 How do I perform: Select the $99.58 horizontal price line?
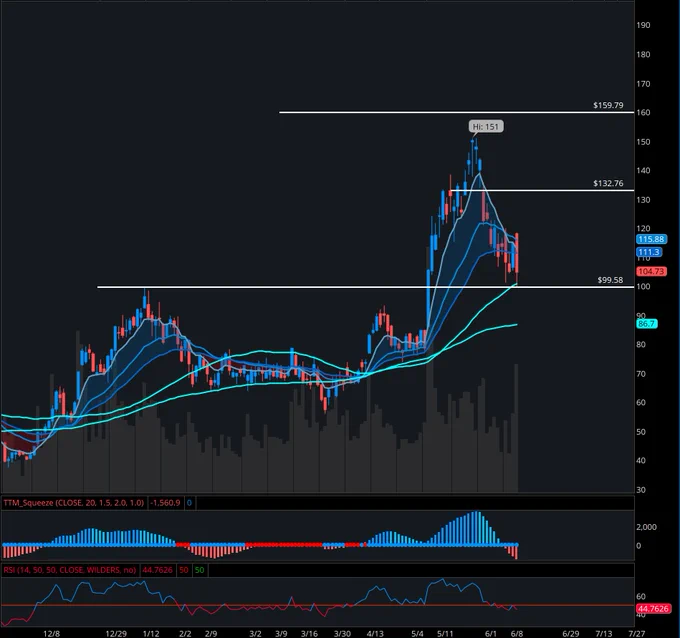click(365, 287)
